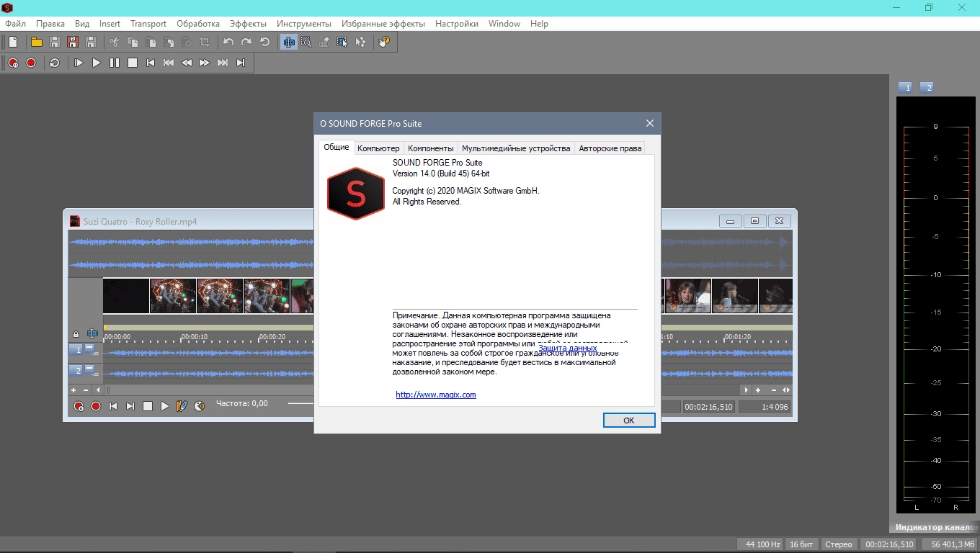Select the Pencil tool icon in toolbar
980x553 pixels.
pyautogui.click(x=324, y=42)
